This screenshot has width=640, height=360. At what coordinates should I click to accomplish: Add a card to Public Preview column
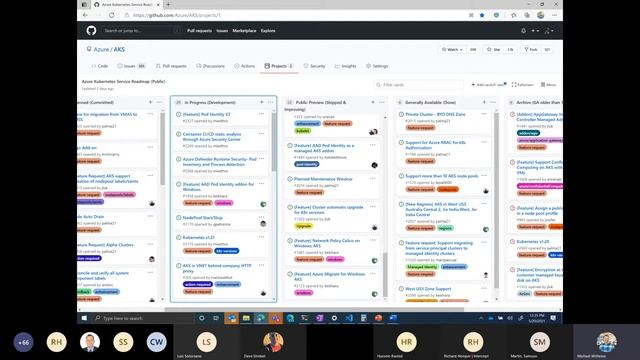(x=373, y=102)
